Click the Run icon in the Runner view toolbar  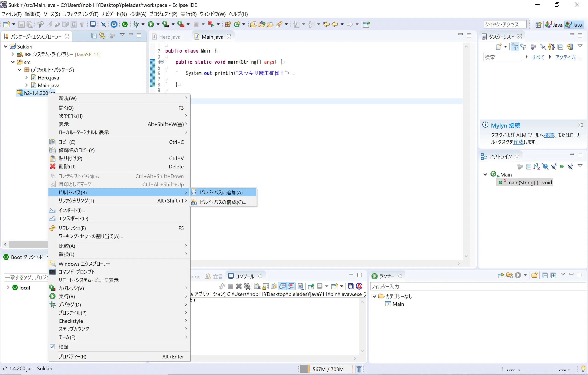tap(518, 275)
